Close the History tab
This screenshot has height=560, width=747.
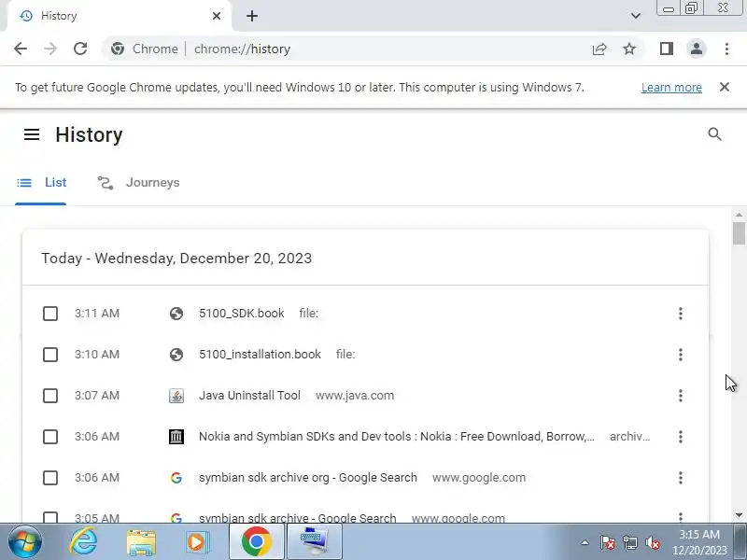[217, 16]
